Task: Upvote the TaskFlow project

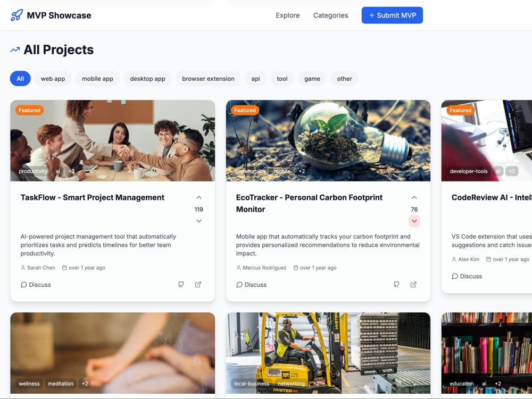Action: point(199,197)
